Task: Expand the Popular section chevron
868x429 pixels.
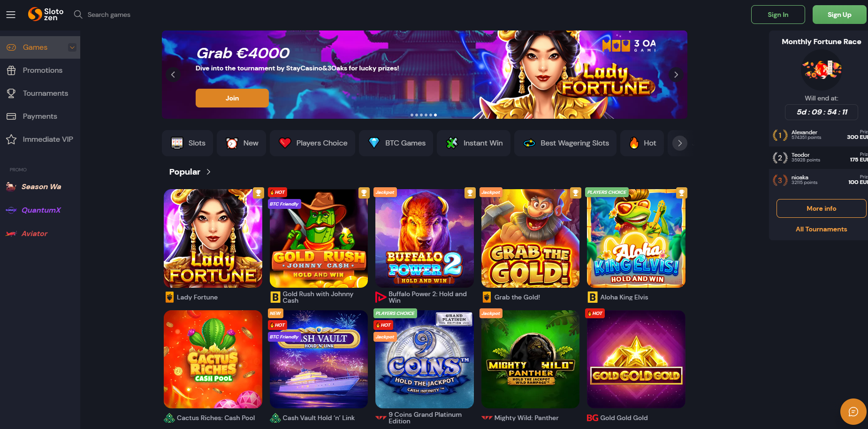Action: 208,172
